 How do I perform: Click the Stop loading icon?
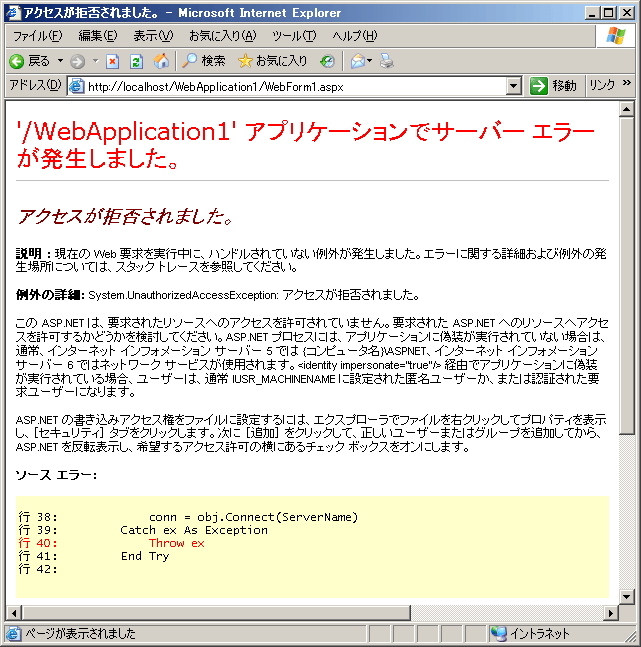coord(112,61)
